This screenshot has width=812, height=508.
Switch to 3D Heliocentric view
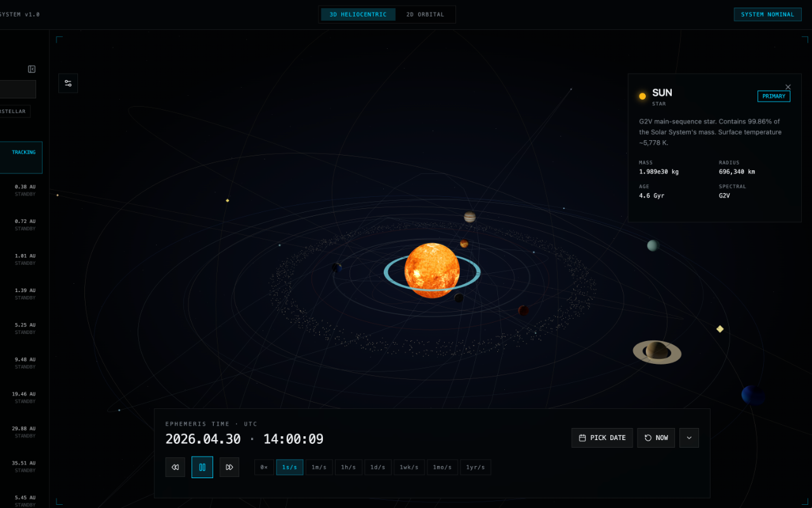coord(358,15)
